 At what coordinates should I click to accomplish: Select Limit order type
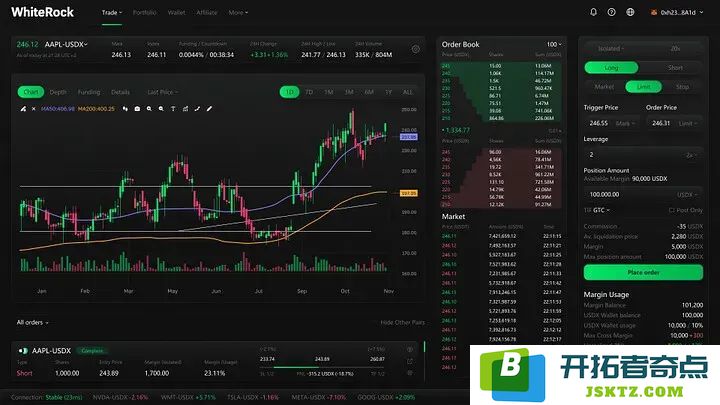point(643,87)
